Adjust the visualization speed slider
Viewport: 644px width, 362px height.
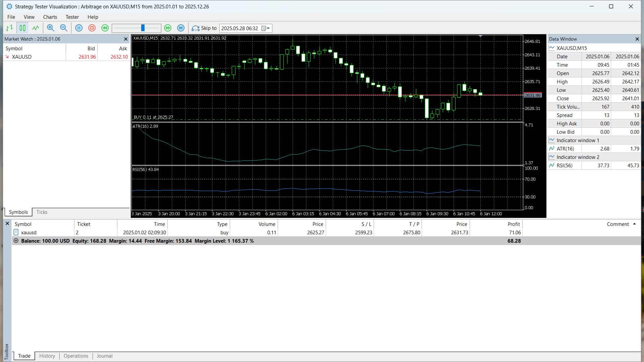tap(143, 28)
